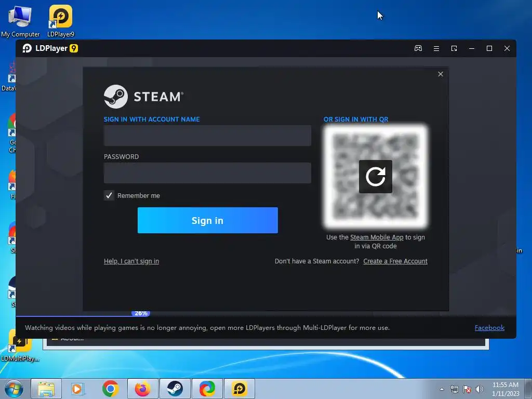The width and height of the screenshot is (532, 399).
Task: Click the network tray icon
Action: pyautogui.click(x=454, y=389)
